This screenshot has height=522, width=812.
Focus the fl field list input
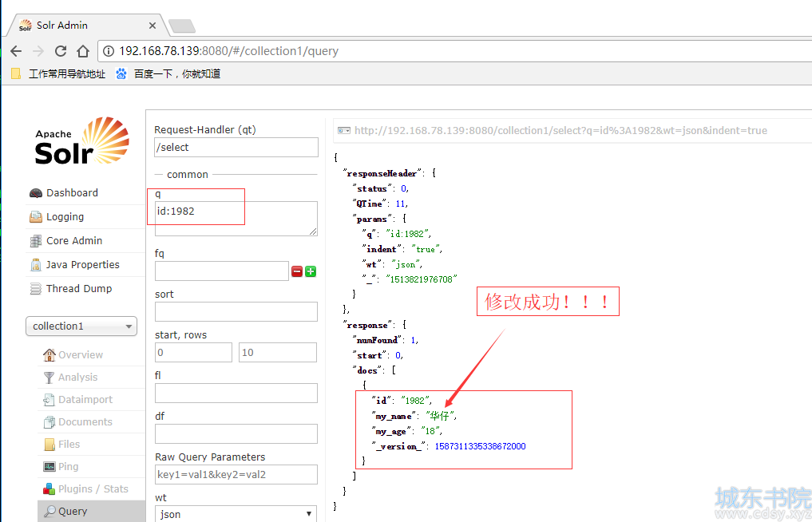click(236, 393)
